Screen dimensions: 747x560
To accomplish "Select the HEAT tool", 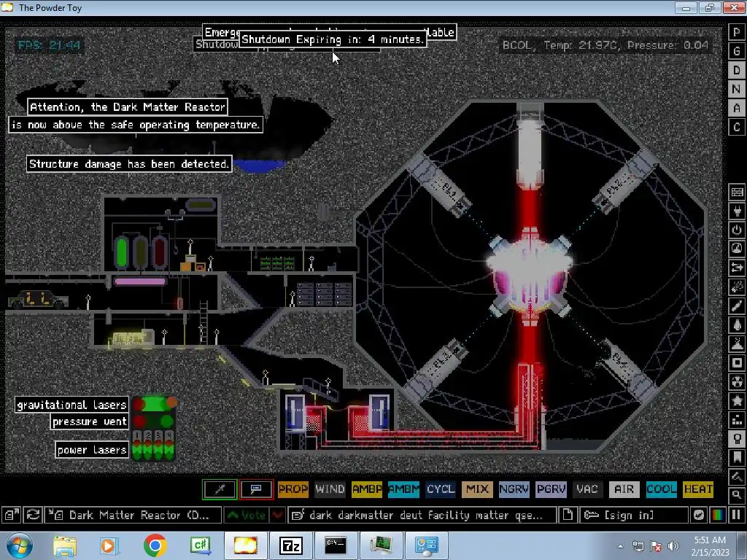I will pos(698,489).
